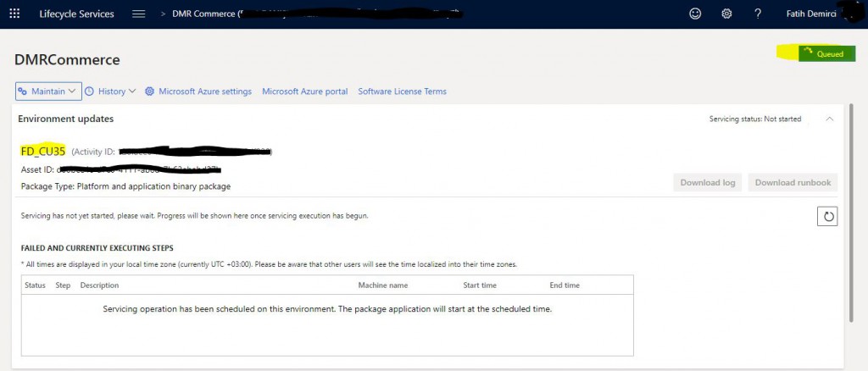Click the Step column header
Viewport: 868px width, 371px height.
[x=63, y=285]
